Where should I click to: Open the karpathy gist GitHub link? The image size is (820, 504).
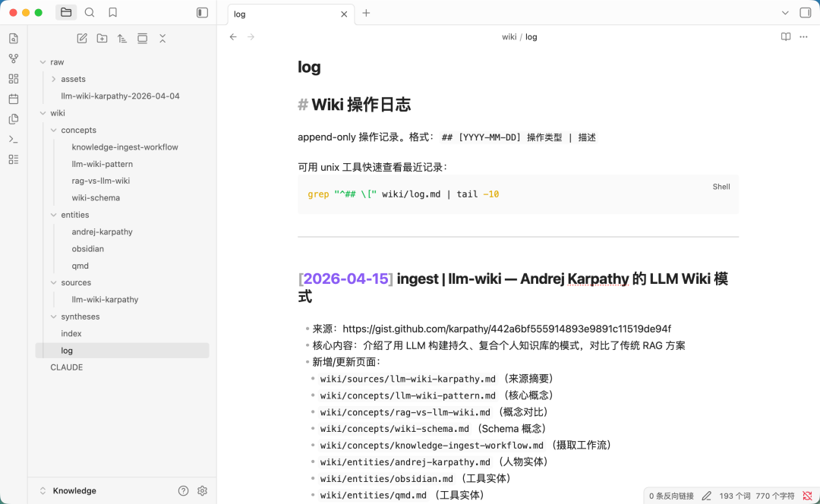tap(506, 329)
